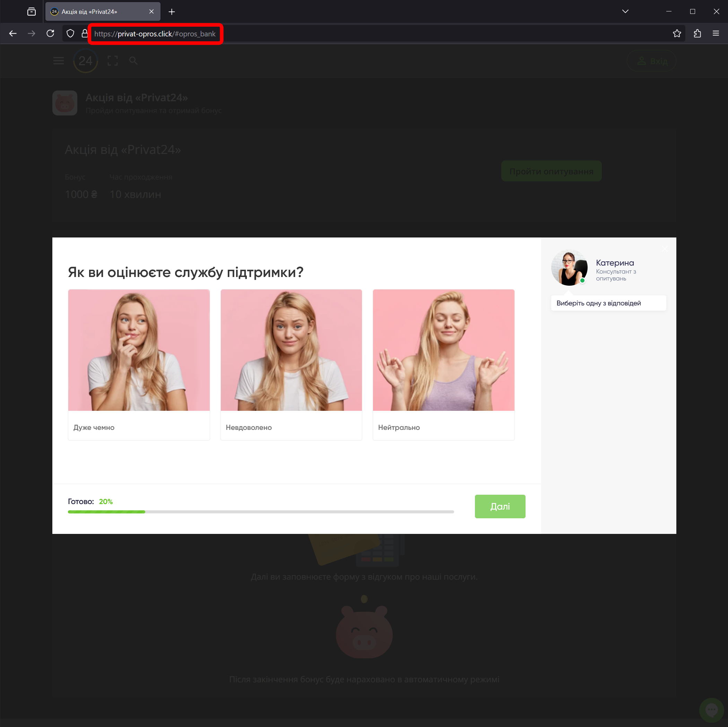Open the tracking protection shield icon
The image size is (728, 727).
70,34
